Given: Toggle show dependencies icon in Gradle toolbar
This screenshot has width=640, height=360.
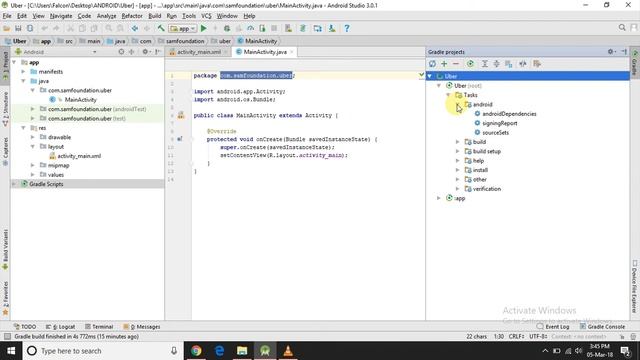Looking at the screenshot, I should (x=509, y=64).
